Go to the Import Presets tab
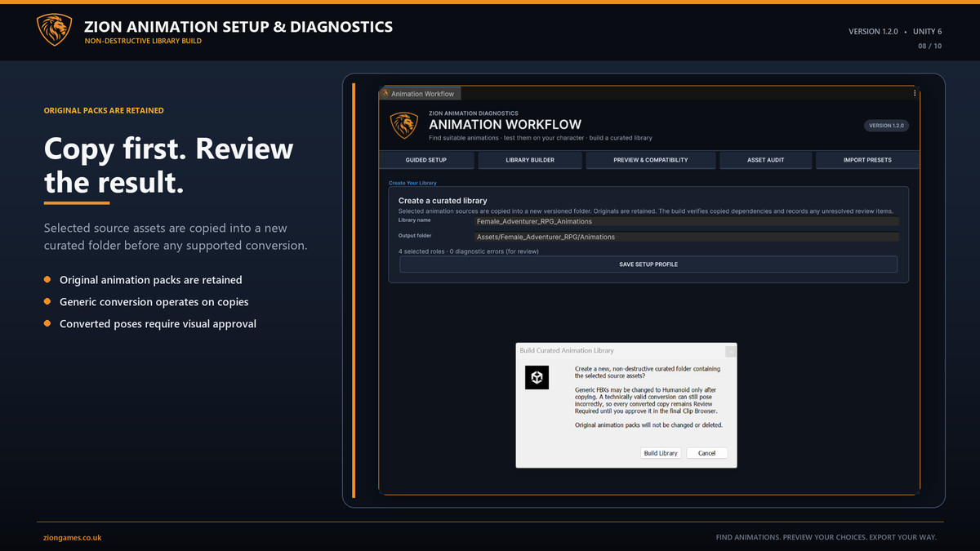 867,160
